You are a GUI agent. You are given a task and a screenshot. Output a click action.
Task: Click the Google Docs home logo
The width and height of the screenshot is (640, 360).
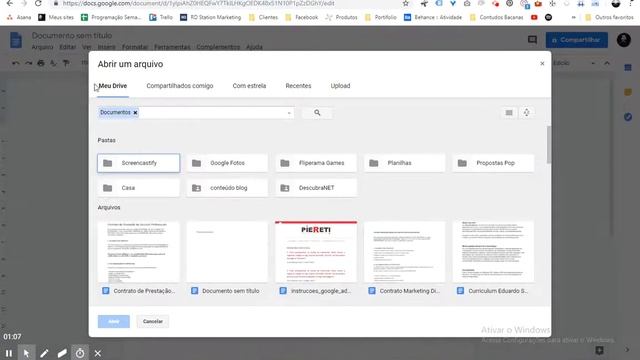point(16,40)
